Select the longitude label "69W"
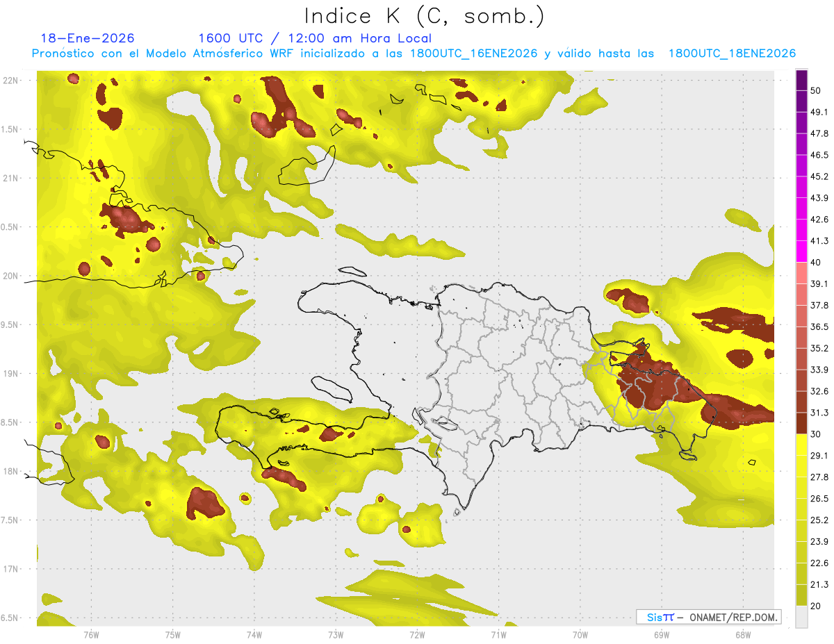The width and height of the screenshot is (834, 644). pos(661,635)
